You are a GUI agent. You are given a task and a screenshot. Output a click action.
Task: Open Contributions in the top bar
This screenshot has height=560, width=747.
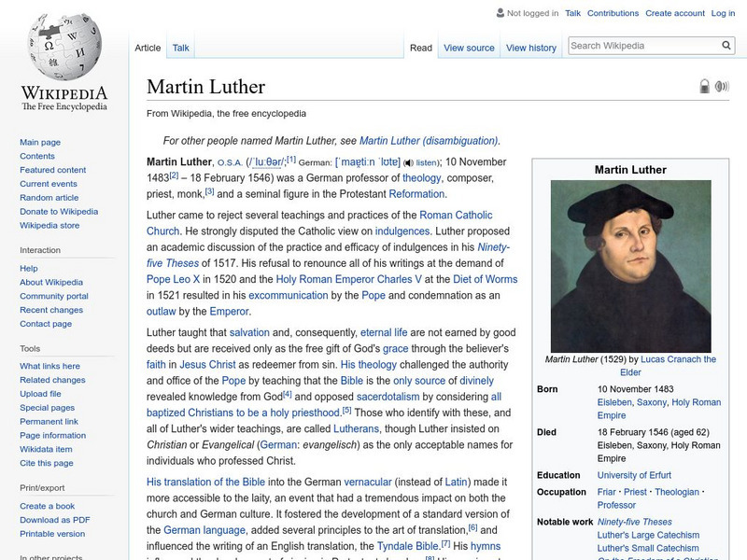pyautogui.click(x=613, y=13)
